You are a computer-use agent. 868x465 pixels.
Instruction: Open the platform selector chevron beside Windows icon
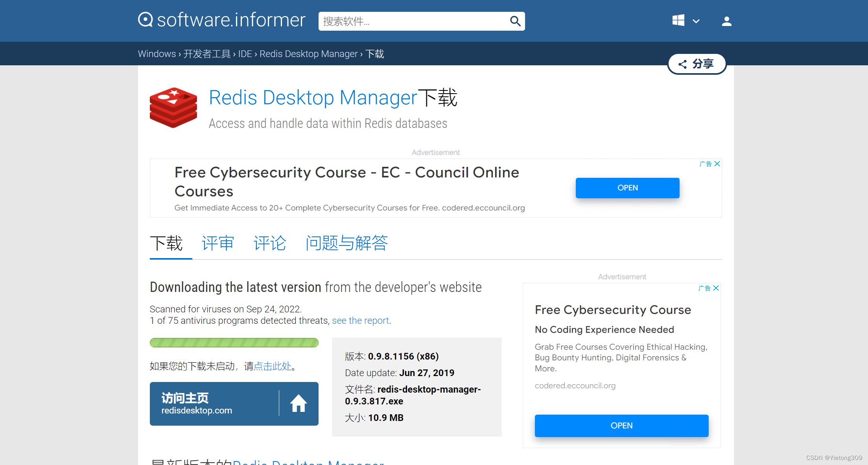(x=696, y=21)
